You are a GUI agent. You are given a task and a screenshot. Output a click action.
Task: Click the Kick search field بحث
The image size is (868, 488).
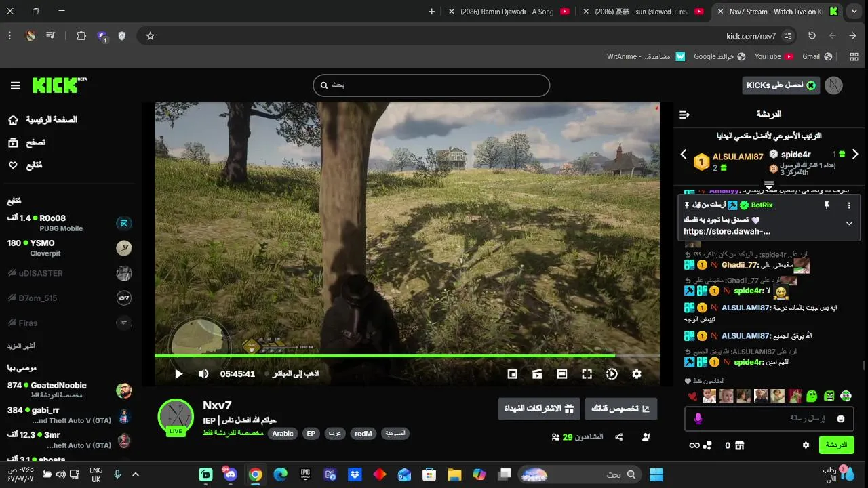tap(431, 85)
